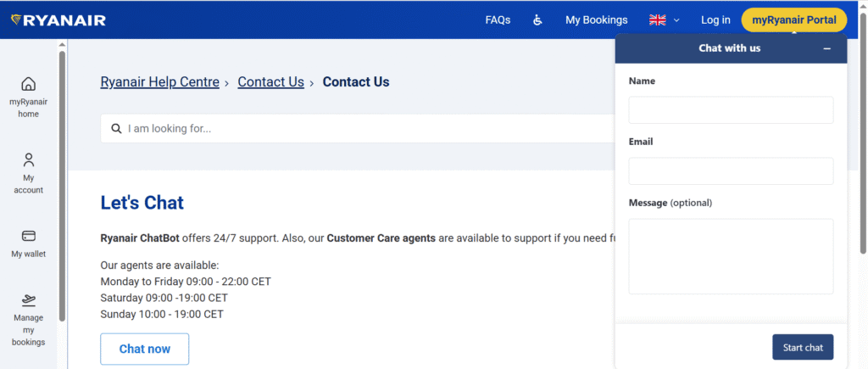Open the myRyanair home sidebar icon
This screenshot has height=369, width=868.
tap(28, 84)
